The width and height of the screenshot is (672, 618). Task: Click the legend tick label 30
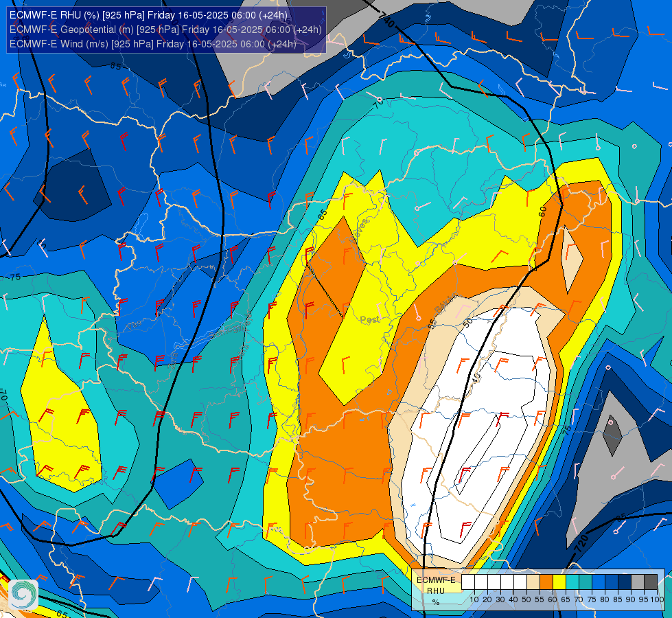500,599
